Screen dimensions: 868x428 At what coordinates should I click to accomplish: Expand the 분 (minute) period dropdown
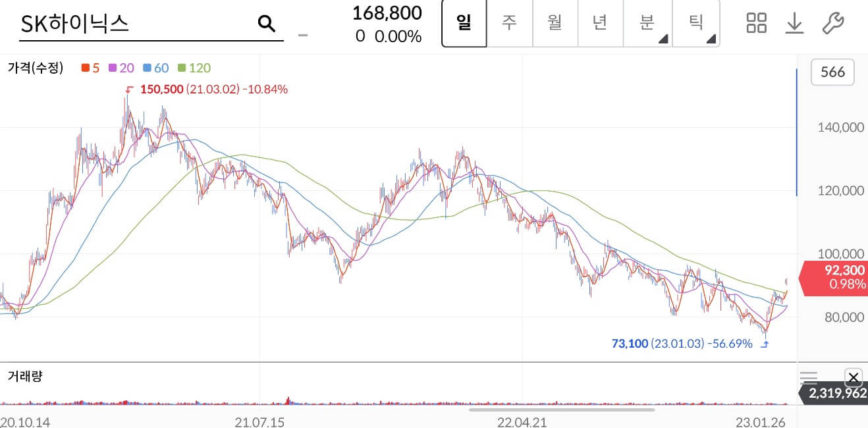pyautogui.click(x=647, y=23)
